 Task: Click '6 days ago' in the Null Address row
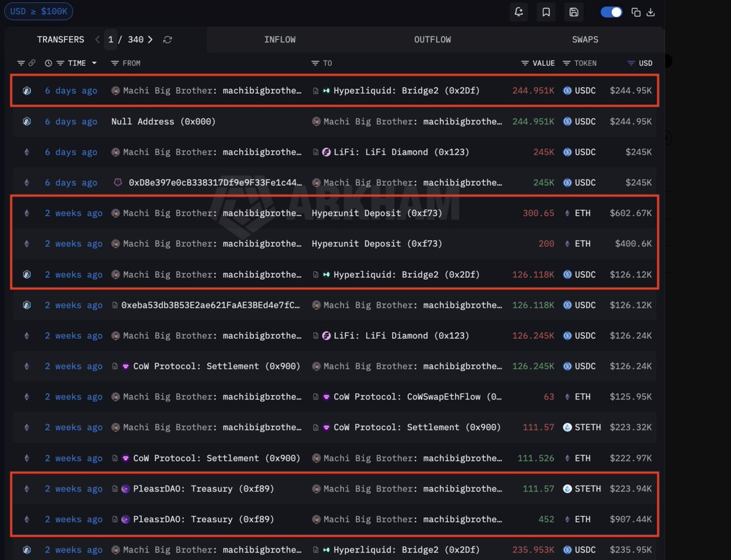(x=71, y=122)
